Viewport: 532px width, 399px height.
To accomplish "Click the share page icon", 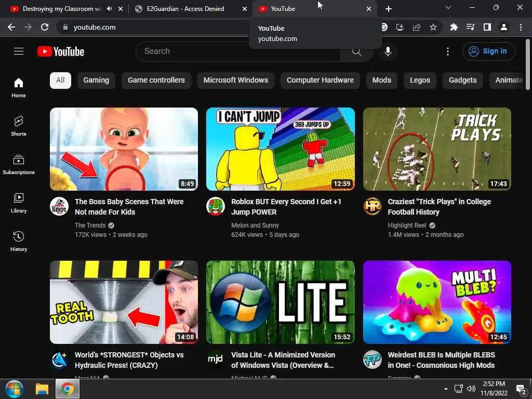I will point(417,27).
